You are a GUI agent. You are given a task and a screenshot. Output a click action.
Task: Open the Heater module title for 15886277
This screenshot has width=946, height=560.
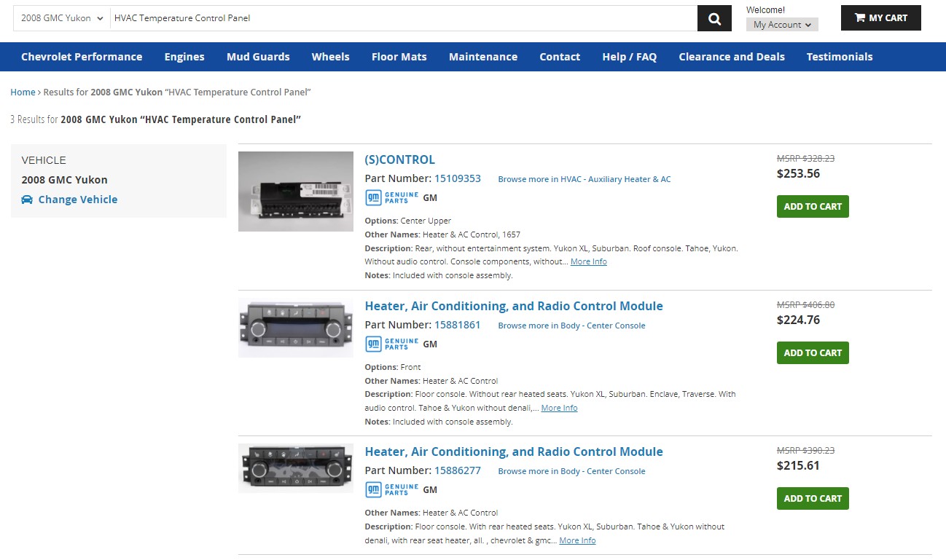point(514,452)
